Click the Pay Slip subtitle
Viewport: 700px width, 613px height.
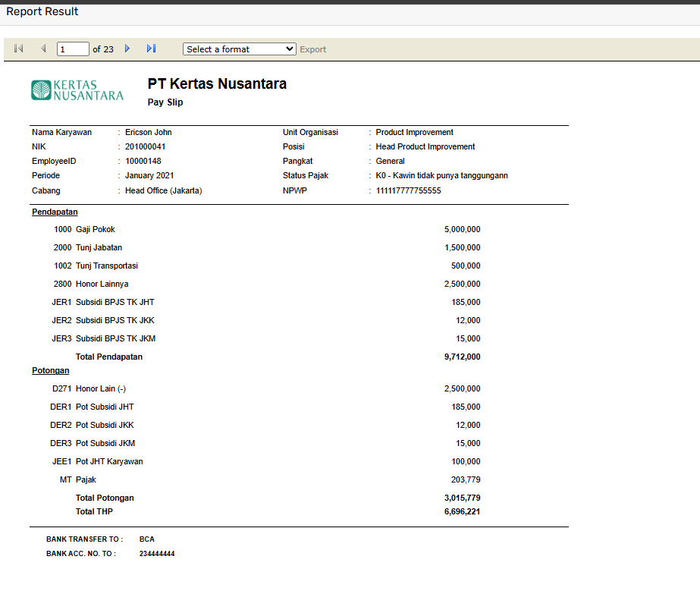click(165, 102)
